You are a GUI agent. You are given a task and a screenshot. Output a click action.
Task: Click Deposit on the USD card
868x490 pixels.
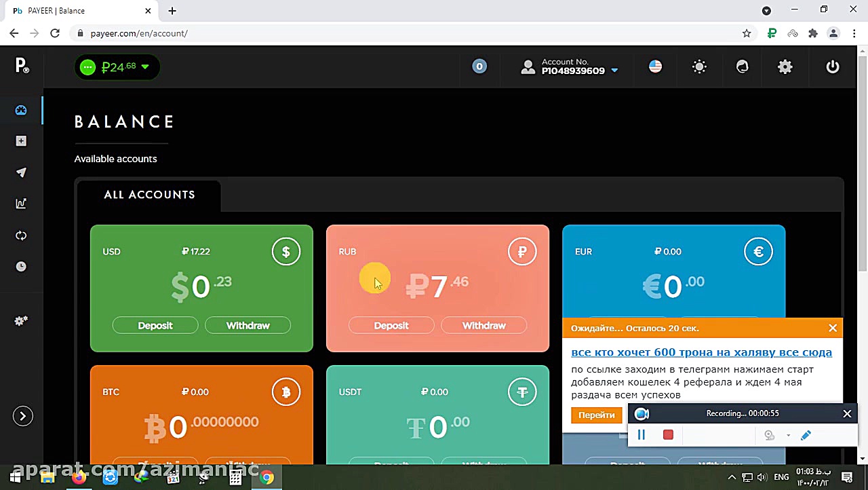pos(155,326)
